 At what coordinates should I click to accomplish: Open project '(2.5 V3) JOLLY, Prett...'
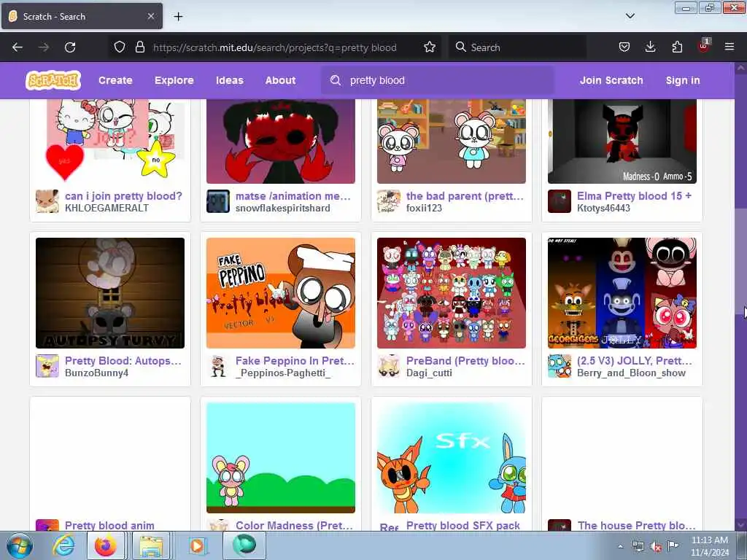tap(635, 360)
